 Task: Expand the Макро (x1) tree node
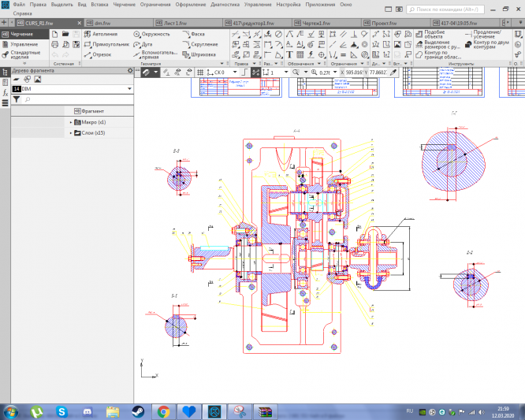tap(70, 122)
